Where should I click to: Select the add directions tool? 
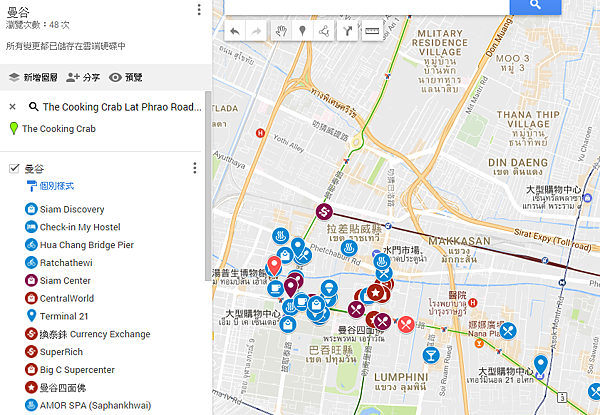tap(347, 31)
